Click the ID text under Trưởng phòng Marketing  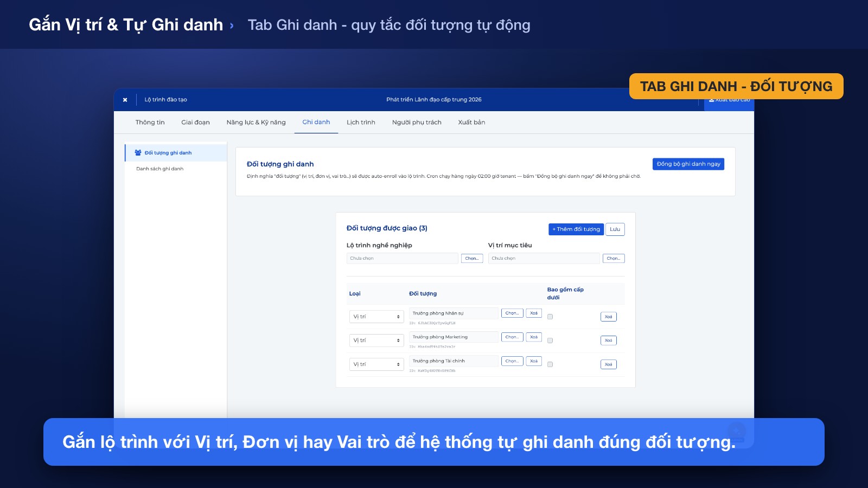pyautogui.click(x=432, y=347)
